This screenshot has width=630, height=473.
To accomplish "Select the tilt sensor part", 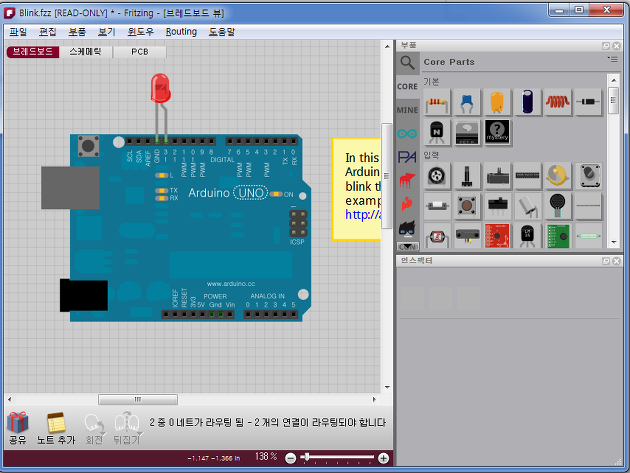I will tap(527, 206).
